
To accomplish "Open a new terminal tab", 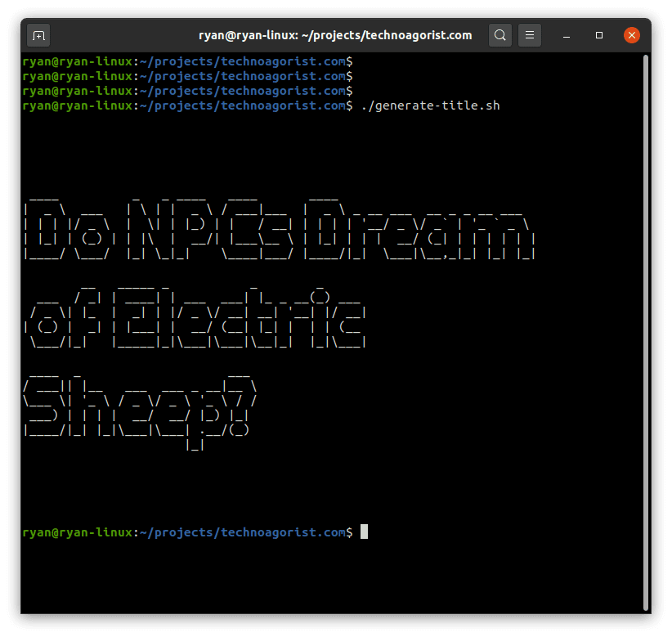I will (x=38, y=35).
